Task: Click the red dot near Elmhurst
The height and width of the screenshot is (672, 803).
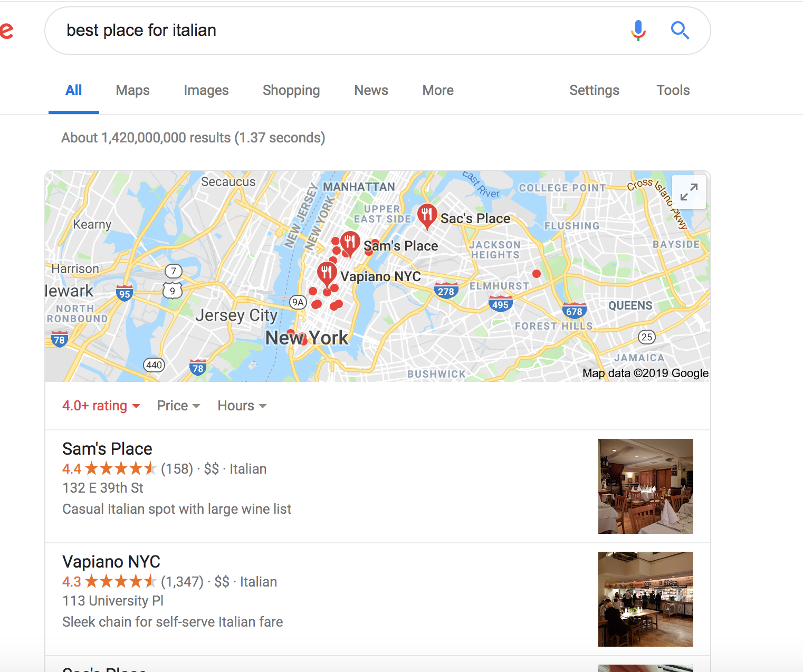Action: tap(537, 274)
